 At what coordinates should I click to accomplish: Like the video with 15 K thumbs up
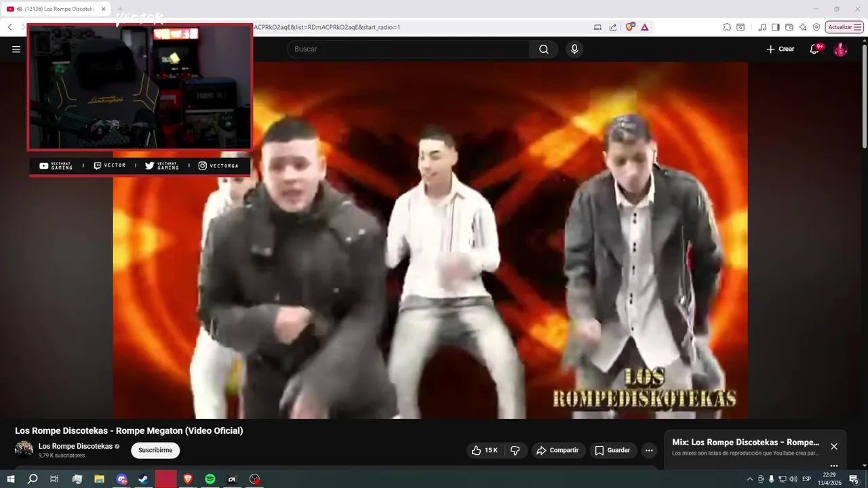(x=485, y=450)
